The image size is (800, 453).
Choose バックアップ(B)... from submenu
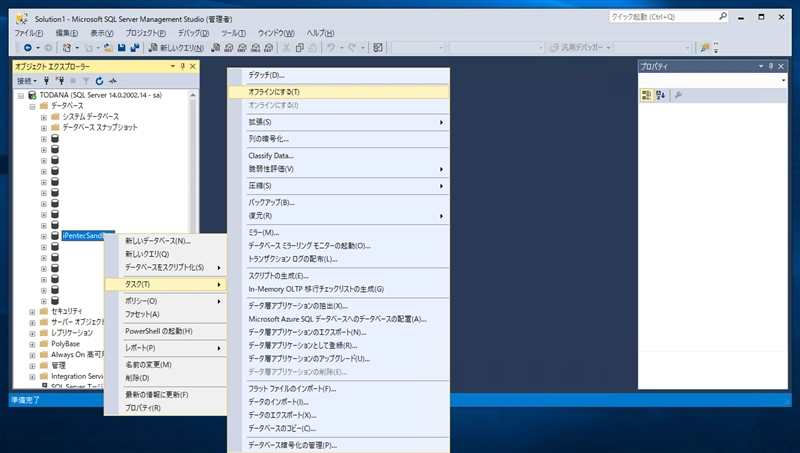click(339, 203)
